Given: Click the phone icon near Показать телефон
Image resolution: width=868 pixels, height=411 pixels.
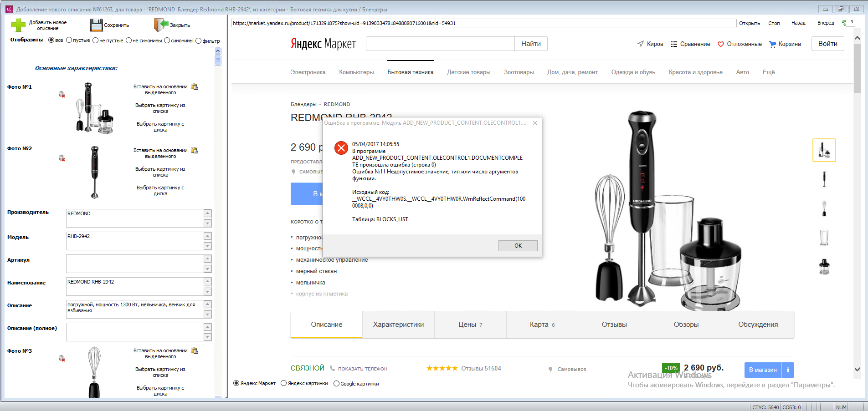Looking at the screenshot, I should [332, 368].
